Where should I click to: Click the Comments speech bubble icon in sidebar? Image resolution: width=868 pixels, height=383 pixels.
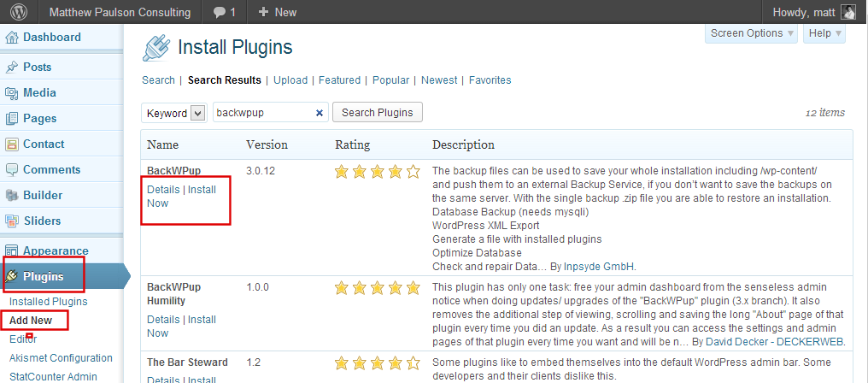pyautogui.click(x=12, y=169)
